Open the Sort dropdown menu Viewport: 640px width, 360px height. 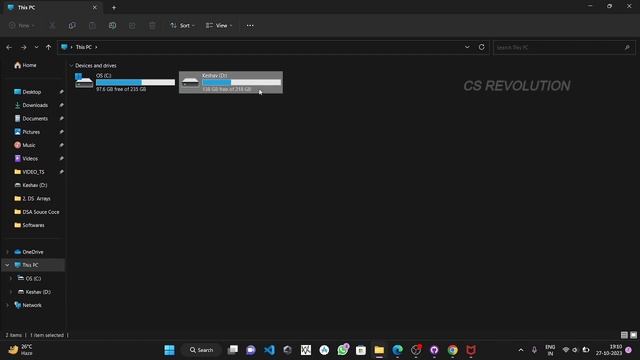[x=182, y=25]
